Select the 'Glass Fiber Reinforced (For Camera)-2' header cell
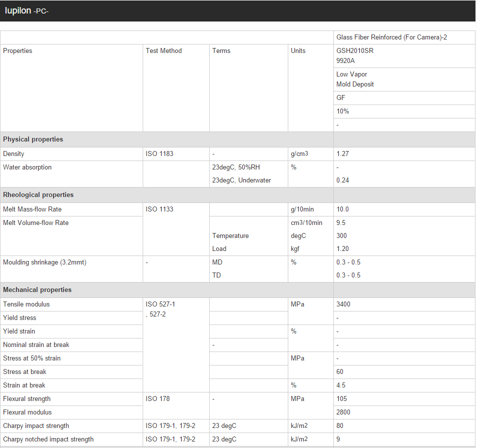 point(404,37)
